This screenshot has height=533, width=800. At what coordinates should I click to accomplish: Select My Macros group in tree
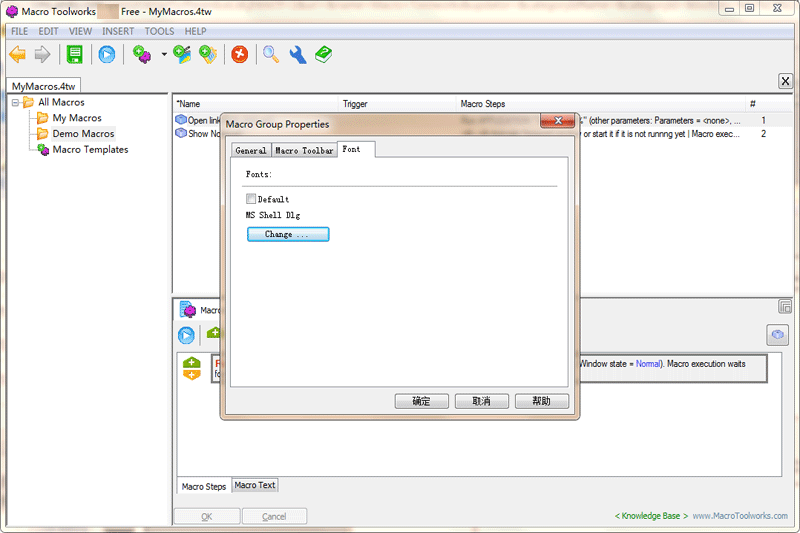click(x=77, y=118)
